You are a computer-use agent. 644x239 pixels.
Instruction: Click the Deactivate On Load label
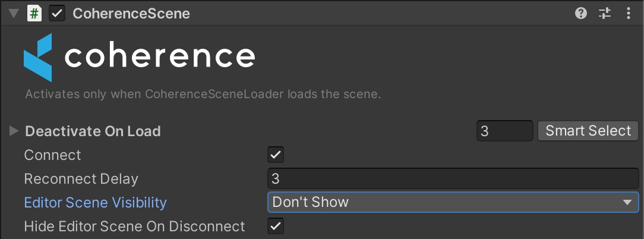pyautogui.click(x=93, y=131)
